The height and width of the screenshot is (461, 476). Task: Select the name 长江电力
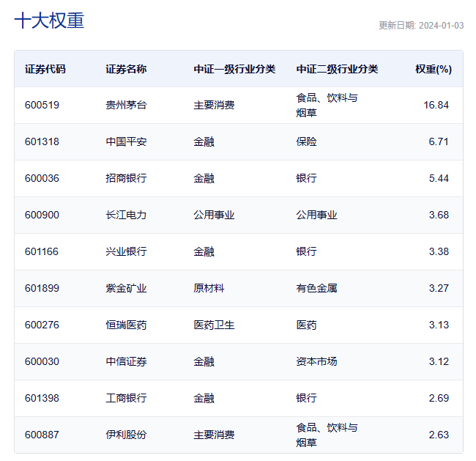pyautogui.click(x=126, y=215)
